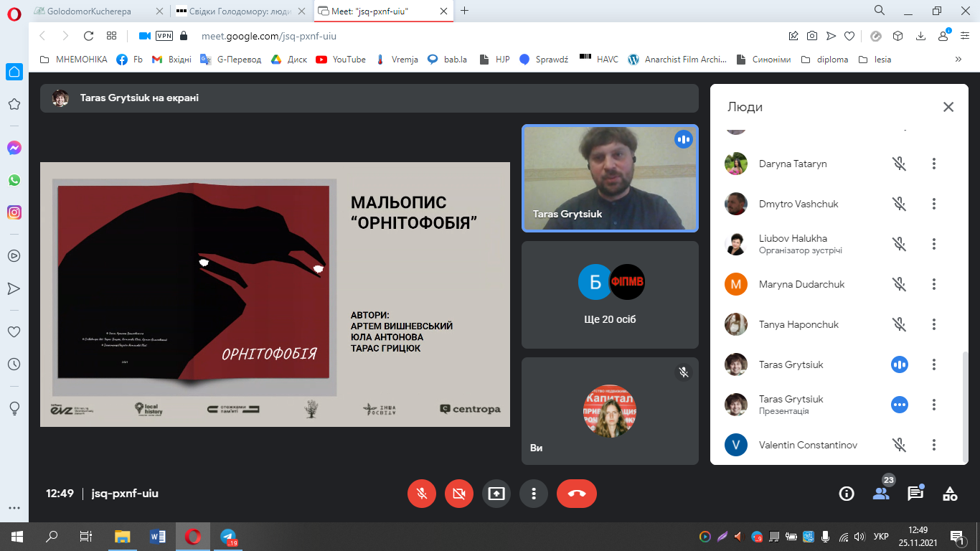The image size is (980, 551).
Task: Open WhatsApp in Opera sidebar
Action: coord(14,180)
